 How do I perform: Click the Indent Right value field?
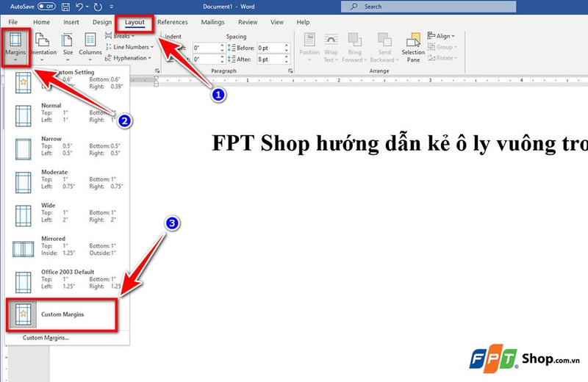click(206, 60)
